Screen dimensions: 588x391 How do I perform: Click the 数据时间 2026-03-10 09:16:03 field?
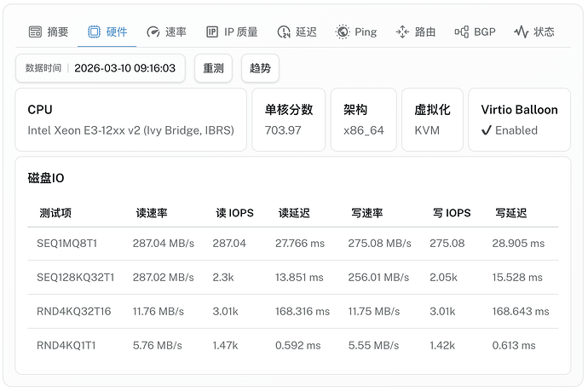pos(101,68)
